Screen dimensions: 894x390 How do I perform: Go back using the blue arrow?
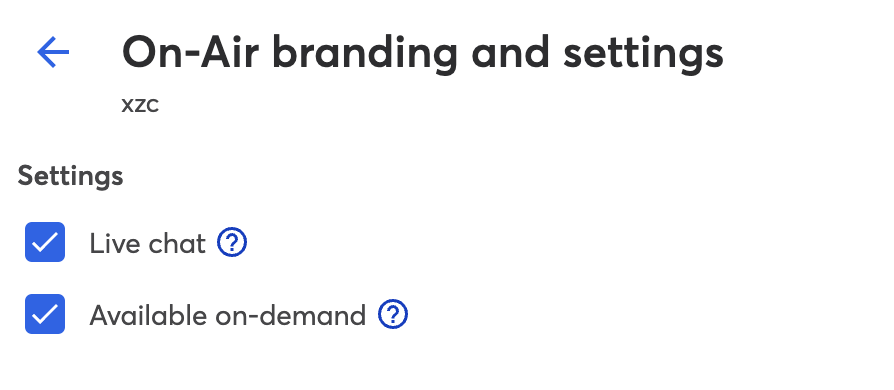point(53,52)
